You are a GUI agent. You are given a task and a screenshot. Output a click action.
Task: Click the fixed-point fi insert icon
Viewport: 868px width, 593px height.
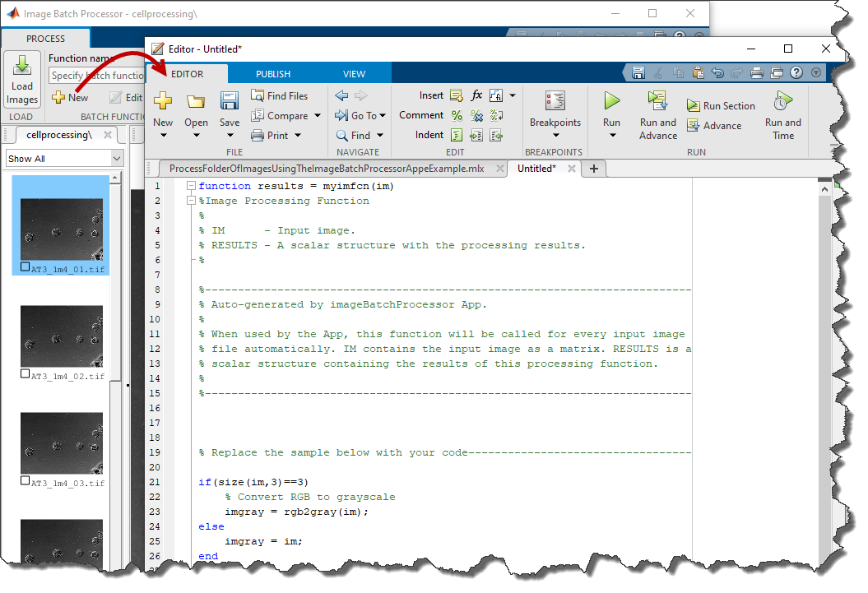496,95
